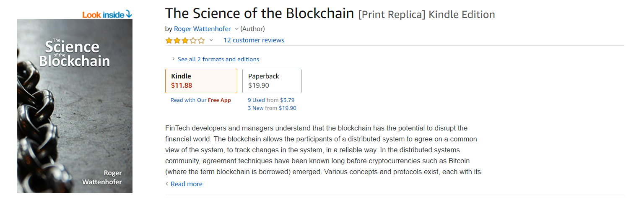
Task: Expand the chevron beside the author name
Action: coord(236,29)
